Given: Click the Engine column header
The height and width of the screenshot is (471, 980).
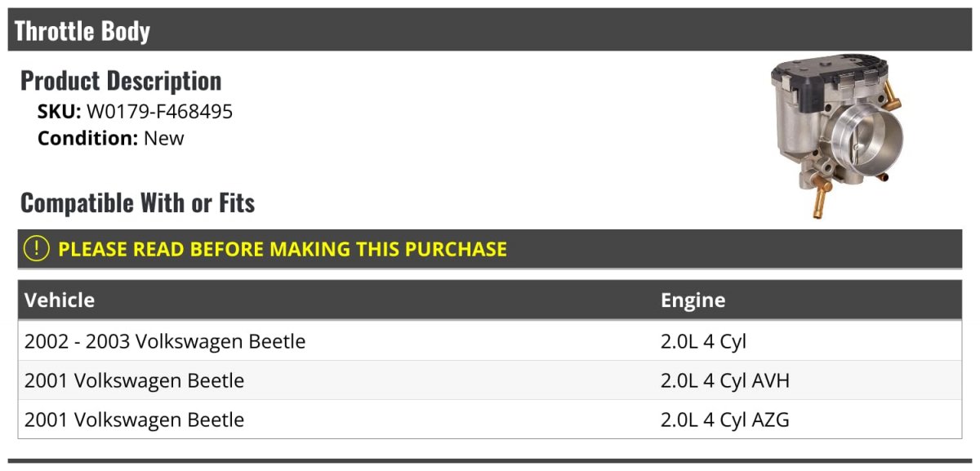Looking at the screenshot, I should [x=693, y=300].
